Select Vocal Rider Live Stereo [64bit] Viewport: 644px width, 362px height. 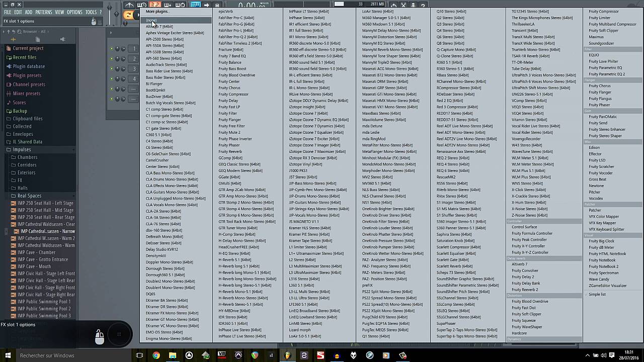click(x=535, y=126)
